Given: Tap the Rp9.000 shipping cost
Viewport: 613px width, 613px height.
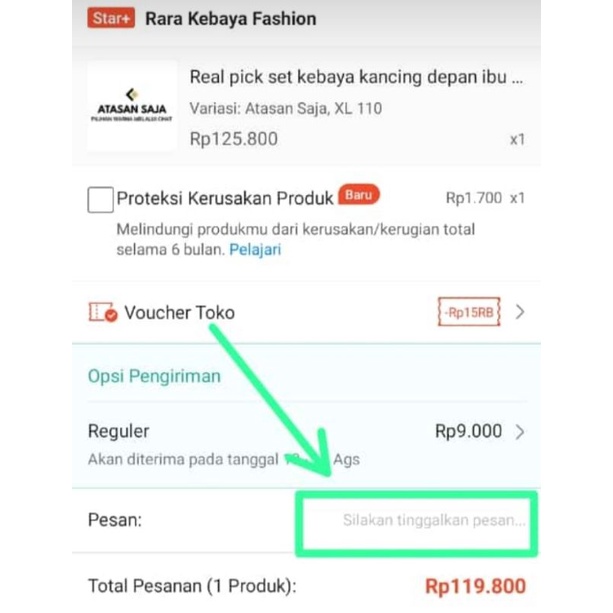Looking at the screenshot, I should coord(468,431).
